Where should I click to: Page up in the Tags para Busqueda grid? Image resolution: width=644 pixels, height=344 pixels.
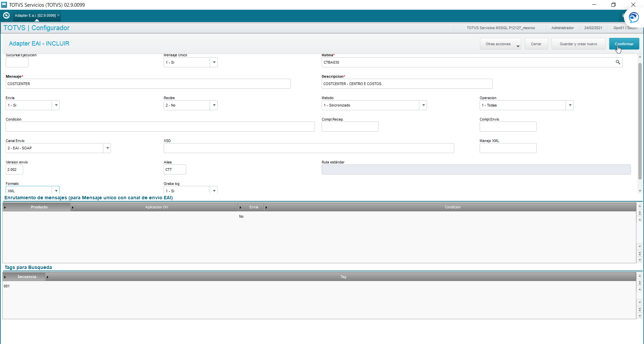coord(640,283)
